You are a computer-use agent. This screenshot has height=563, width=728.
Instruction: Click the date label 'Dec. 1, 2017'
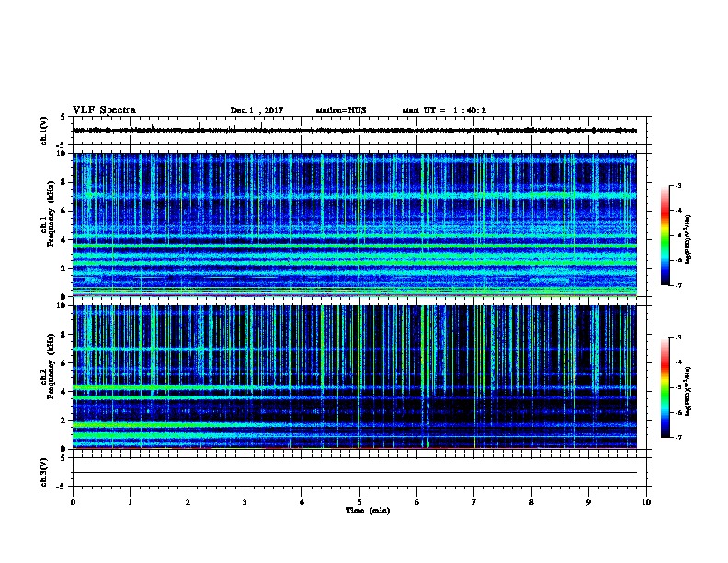[x=256, y=110]
